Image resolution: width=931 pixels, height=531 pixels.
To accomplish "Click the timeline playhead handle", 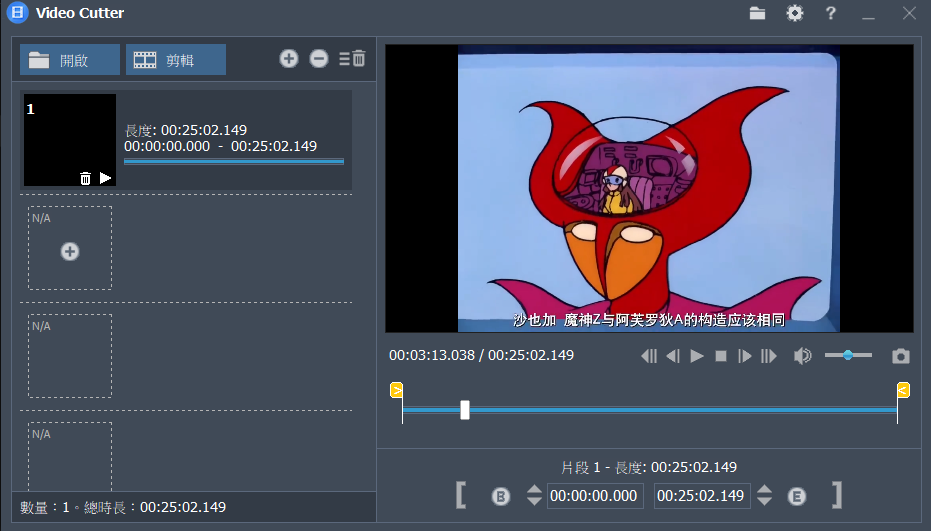I will pyautogui.click(x=465, y=410).
